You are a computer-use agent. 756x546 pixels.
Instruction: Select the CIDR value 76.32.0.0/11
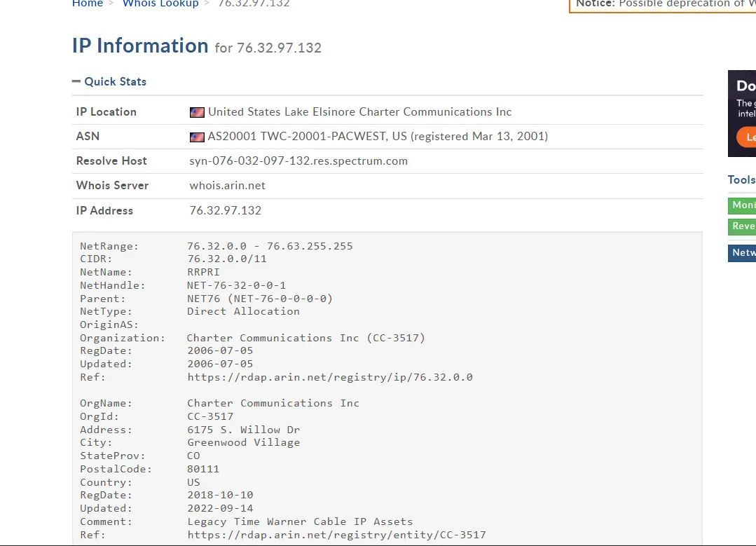(226, 259)
